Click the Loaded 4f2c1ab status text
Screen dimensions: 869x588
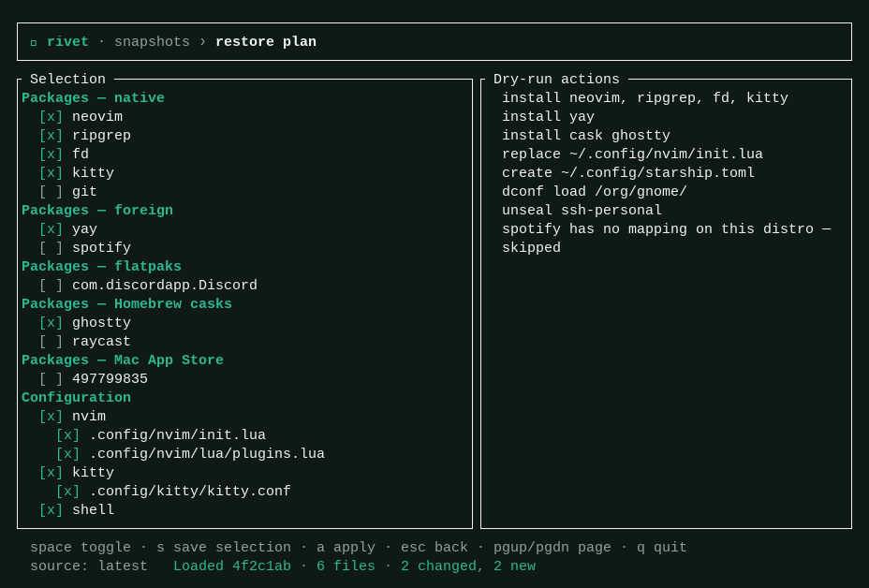[x=232, y=566]
